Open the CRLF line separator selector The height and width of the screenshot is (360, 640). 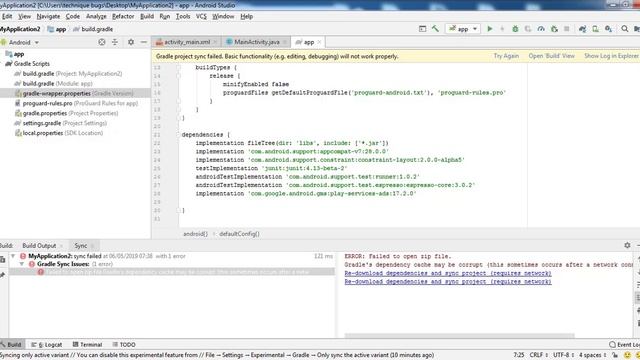(x=539, y=355)
